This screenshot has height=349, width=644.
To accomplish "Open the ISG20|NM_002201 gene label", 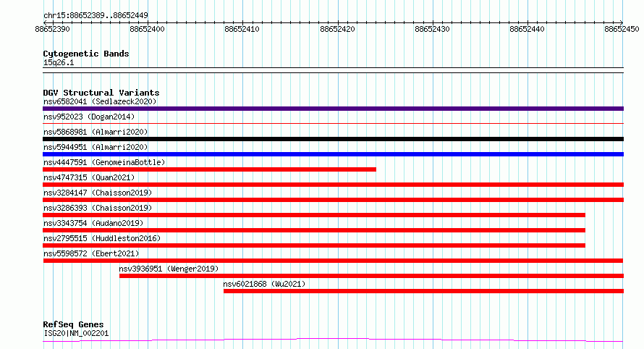I will (76, 333).
